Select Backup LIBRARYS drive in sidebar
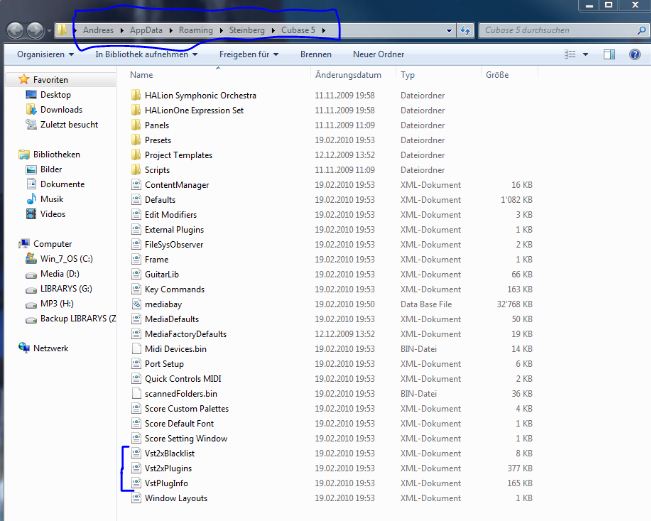This screenshot has width=651, height=521. (x=78, y=318)
